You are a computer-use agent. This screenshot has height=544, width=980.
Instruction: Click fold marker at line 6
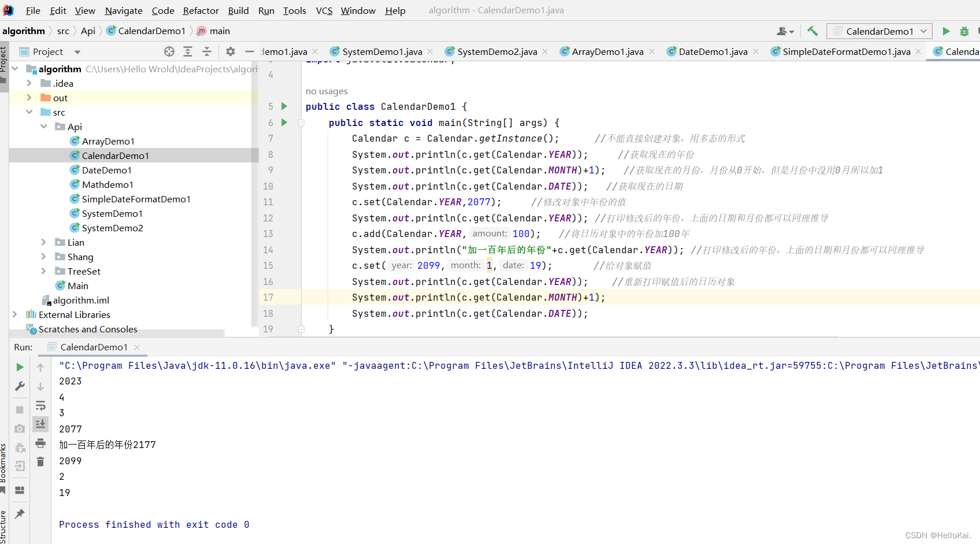click(x=301, y=123)
